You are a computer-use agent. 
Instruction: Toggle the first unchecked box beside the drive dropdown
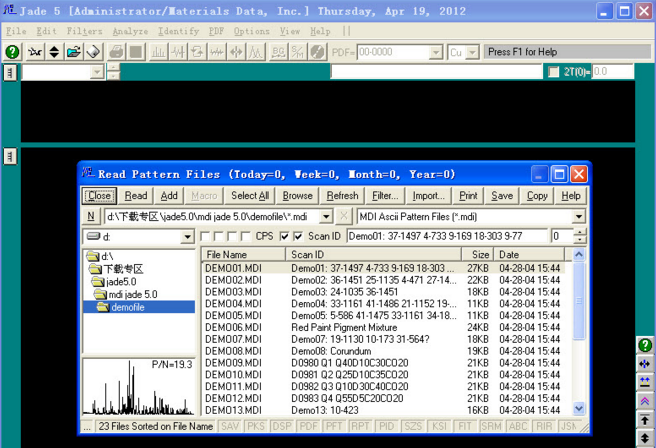pos(205,237)
